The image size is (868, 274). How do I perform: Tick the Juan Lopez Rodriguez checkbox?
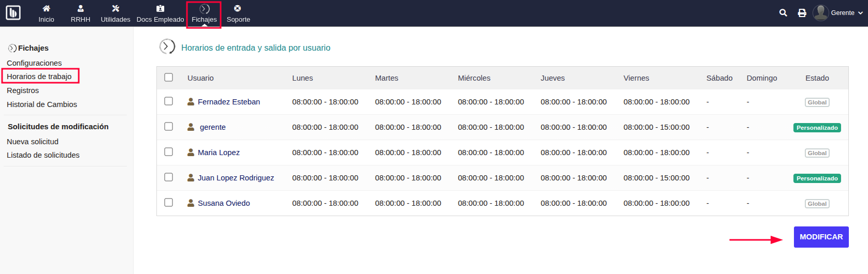tap(168, 177)
